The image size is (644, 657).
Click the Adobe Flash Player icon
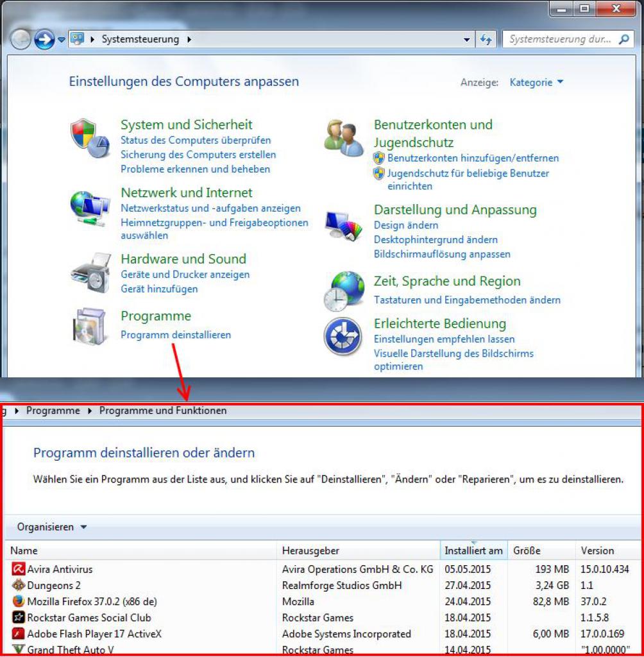(x=18, y=633)
